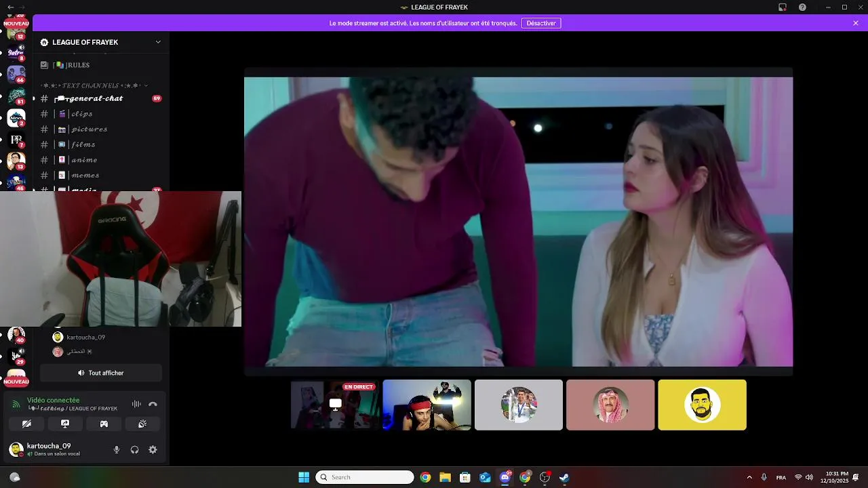Open server with 61 badge

[x=16, y=96]
